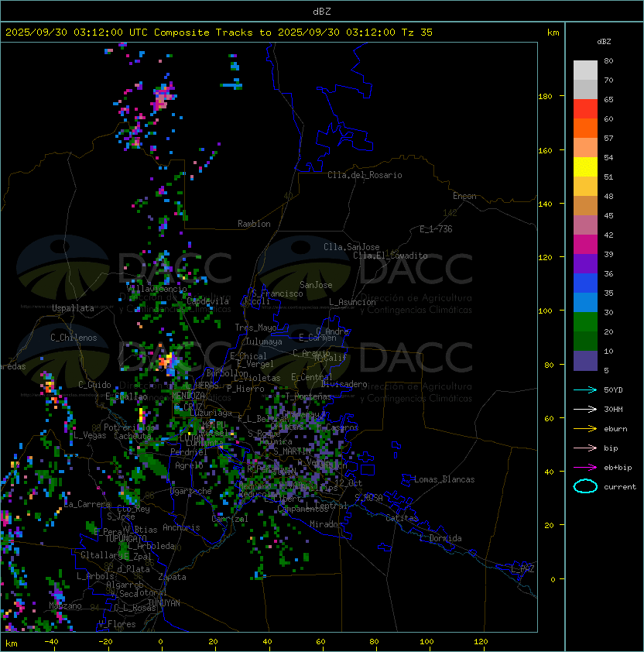Click the 'eburn' legend label
644x652 pixels.
(x=615, y=429)
